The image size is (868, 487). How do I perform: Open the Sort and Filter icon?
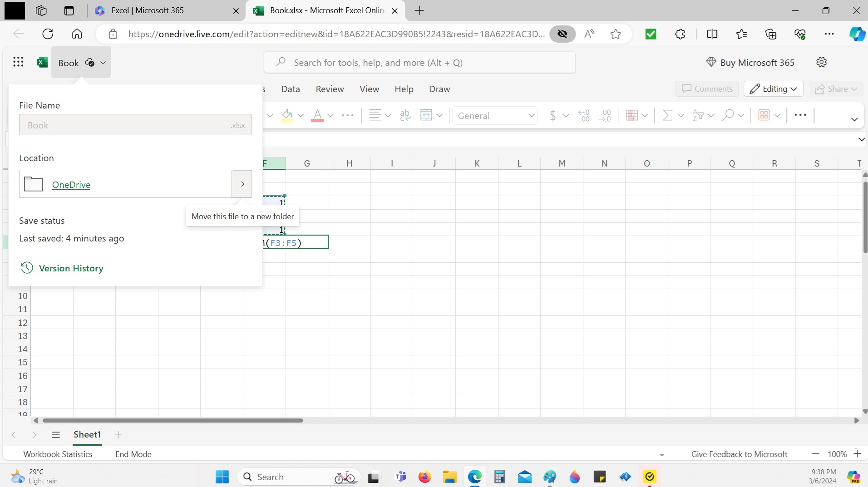point(698,115)
